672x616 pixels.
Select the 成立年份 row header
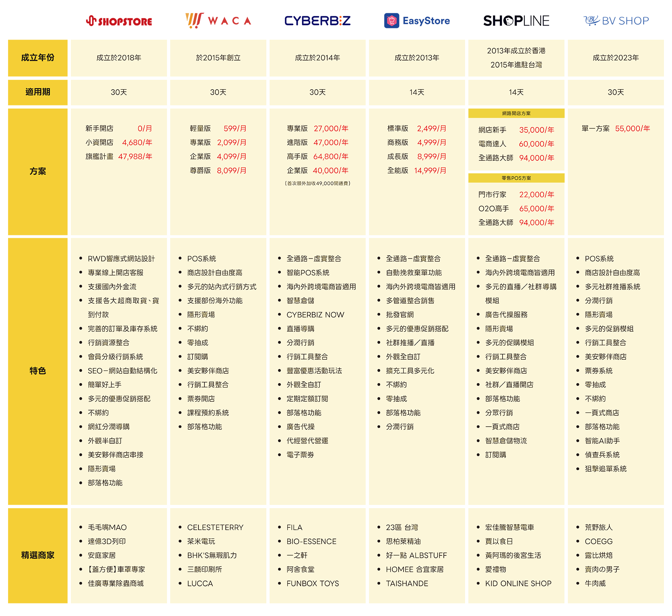(x=38, y=58)
